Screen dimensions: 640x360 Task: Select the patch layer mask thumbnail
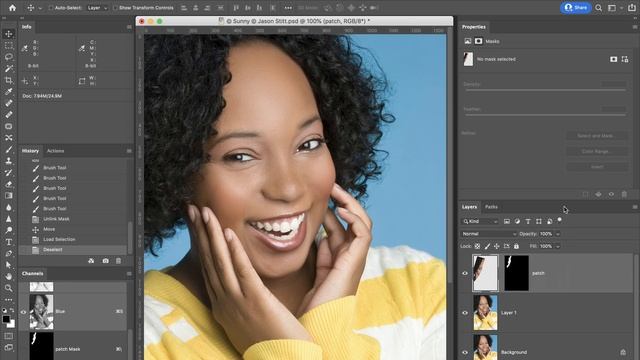(516, 273)
